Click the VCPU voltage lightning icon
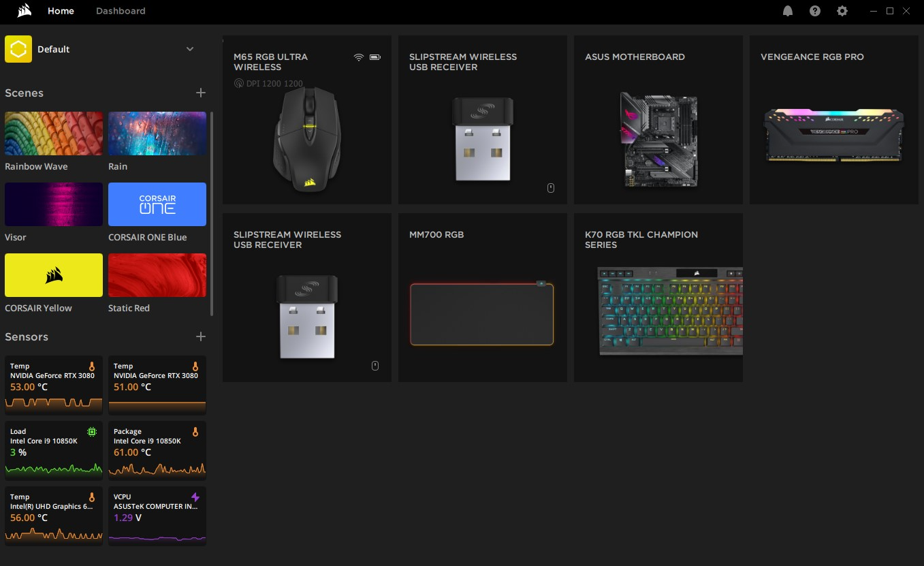 pos(195,497)
